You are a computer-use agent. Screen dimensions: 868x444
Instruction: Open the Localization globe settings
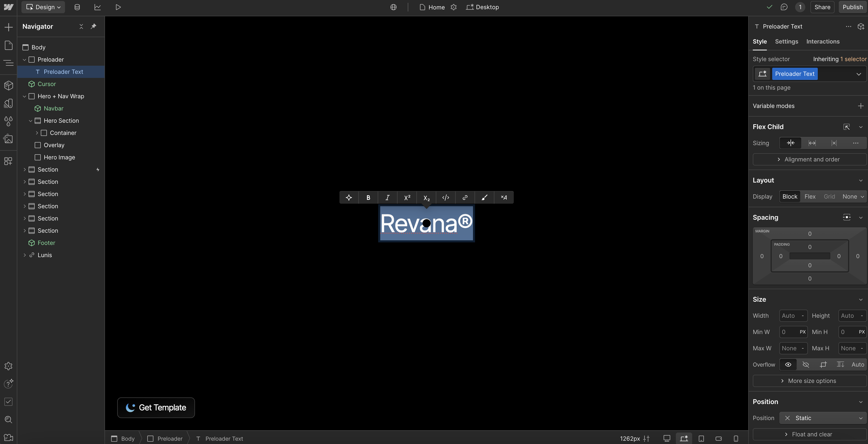pyautogui.click(x=393, y=7)
